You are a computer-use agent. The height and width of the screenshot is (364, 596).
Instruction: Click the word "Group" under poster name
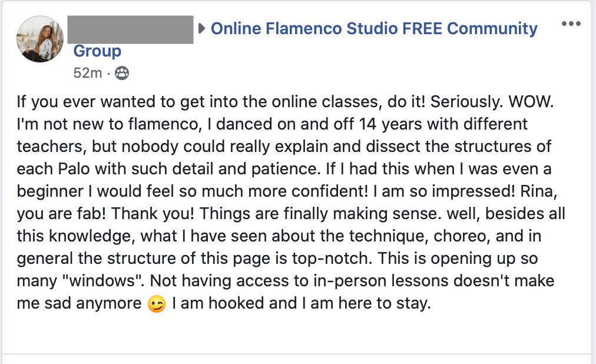click(x=97, y=51)
